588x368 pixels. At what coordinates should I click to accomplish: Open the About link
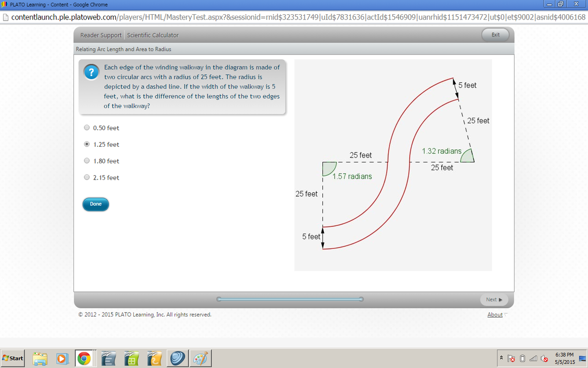495,315
